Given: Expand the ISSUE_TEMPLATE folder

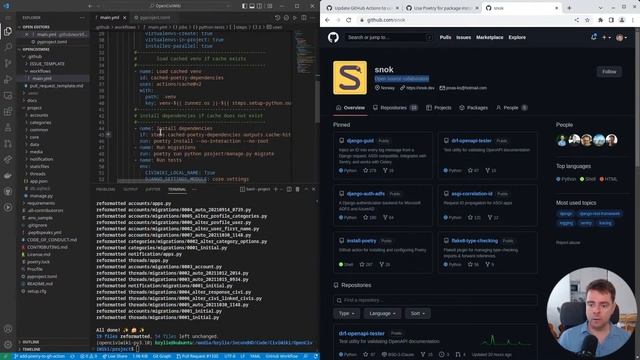Looking at the screenshot, I should tap(47, 64).
